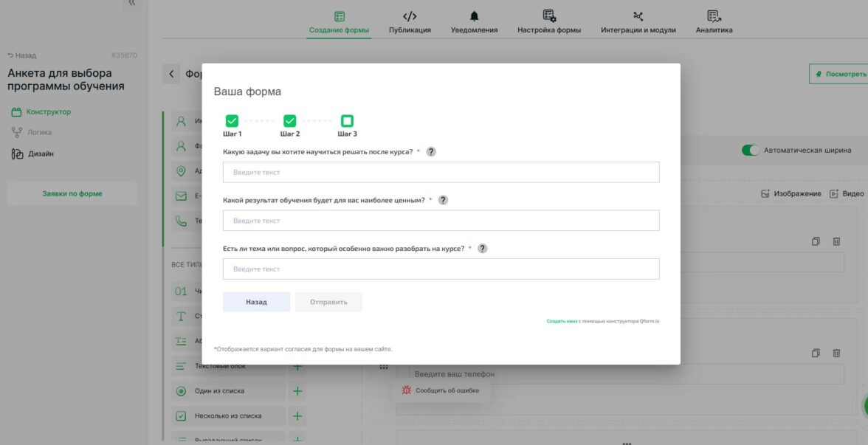Open the help icon for first question
The image size is (868, 445).
click(431, 152)
